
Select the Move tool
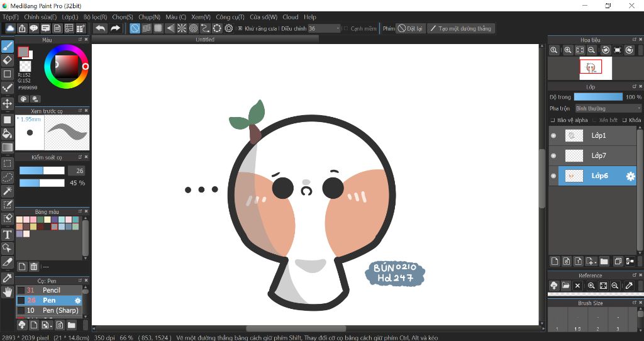[x=8, y=103]
